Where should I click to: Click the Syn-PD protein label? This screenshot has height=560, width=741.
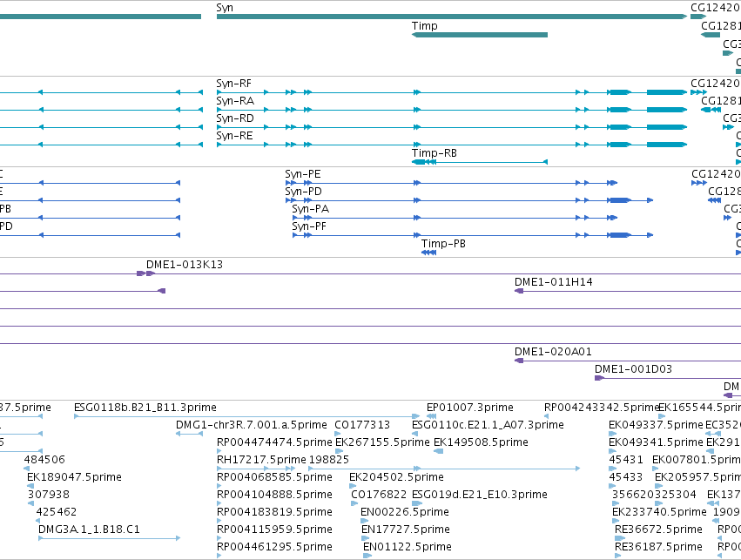coord(303,192)
